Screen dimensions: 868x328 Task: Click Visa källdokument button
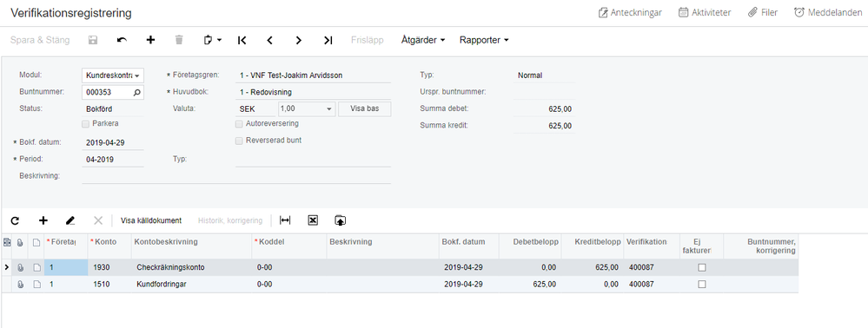pos(151,220)
